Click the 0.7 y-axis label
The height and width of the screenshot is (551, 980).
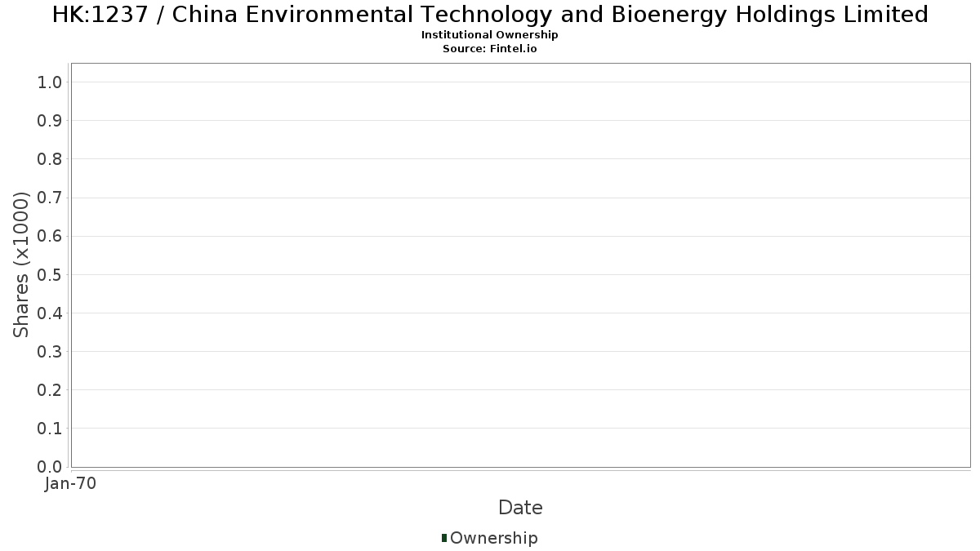[50, 198]
